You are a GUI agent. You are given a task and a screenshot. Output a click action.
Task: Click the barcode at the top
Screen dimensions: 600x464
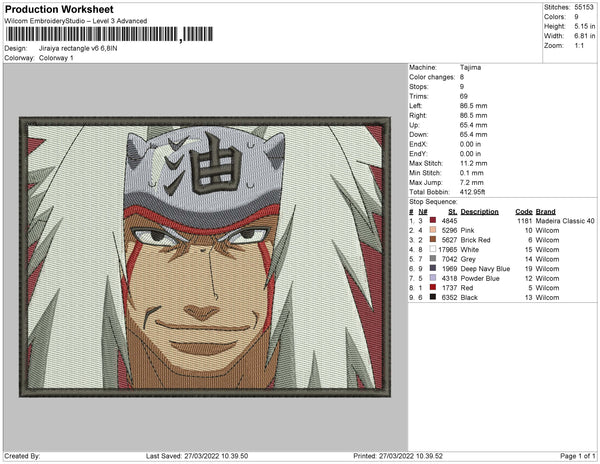tap(109, 34)
